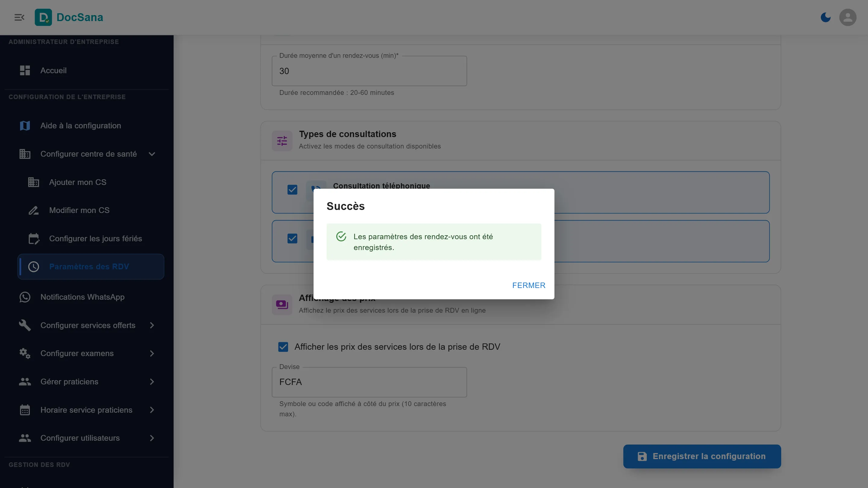The image size is (868, 488).
Task: Click the Horaire service praticiens calendar icon
Action: click(25, 410)
